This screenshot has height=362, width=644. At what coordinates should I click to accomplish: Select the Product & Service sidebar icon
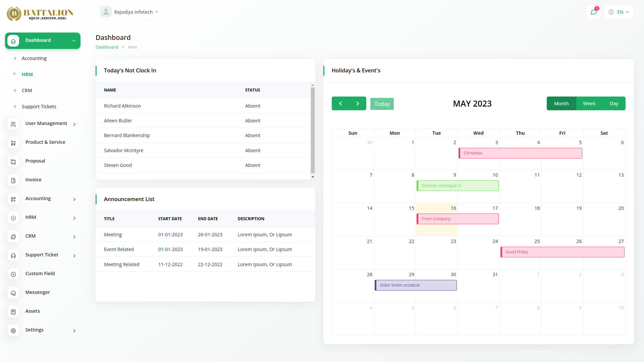[13, 143]
